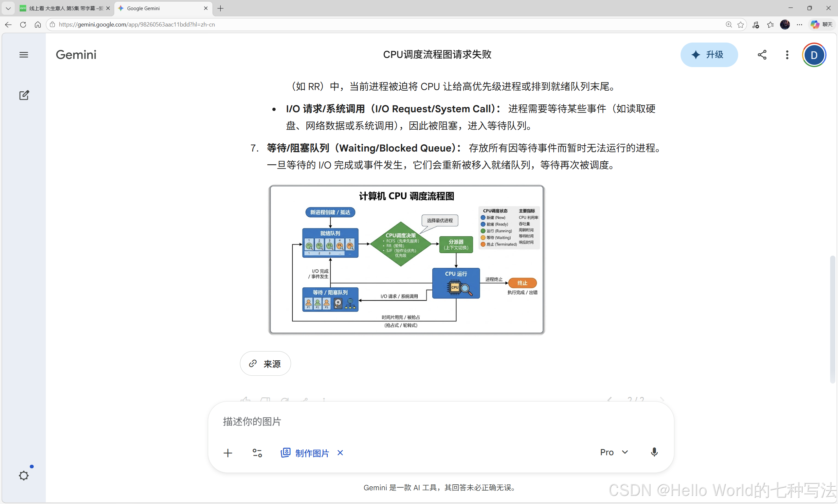This screenshot has height=504, width=838.
Task: Open the CPU 调度流程图 generated image
Action: pyautogui.click(x=406, y=260)
